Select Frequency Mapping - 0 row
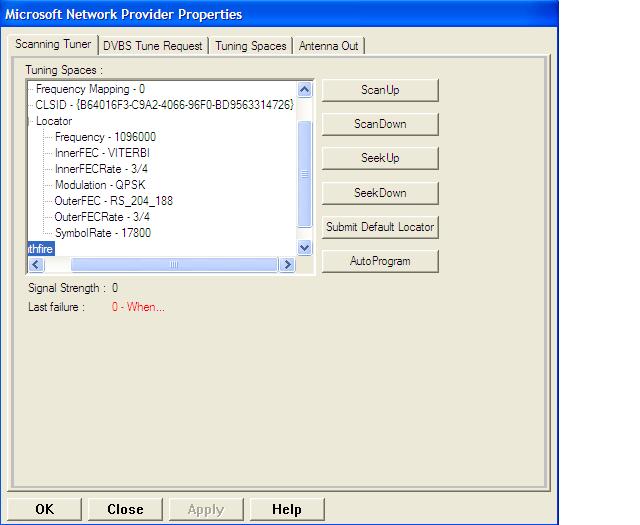This screenshot has width=640, height=525. coord(90,89)
